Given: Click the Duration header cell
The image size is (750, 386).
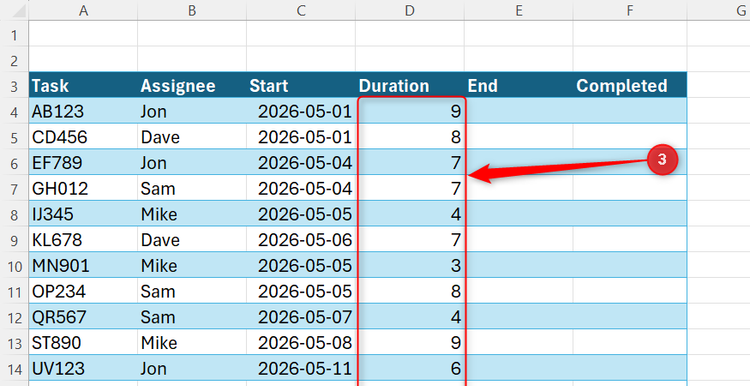Looking at the screenshot, I should 409,86.
